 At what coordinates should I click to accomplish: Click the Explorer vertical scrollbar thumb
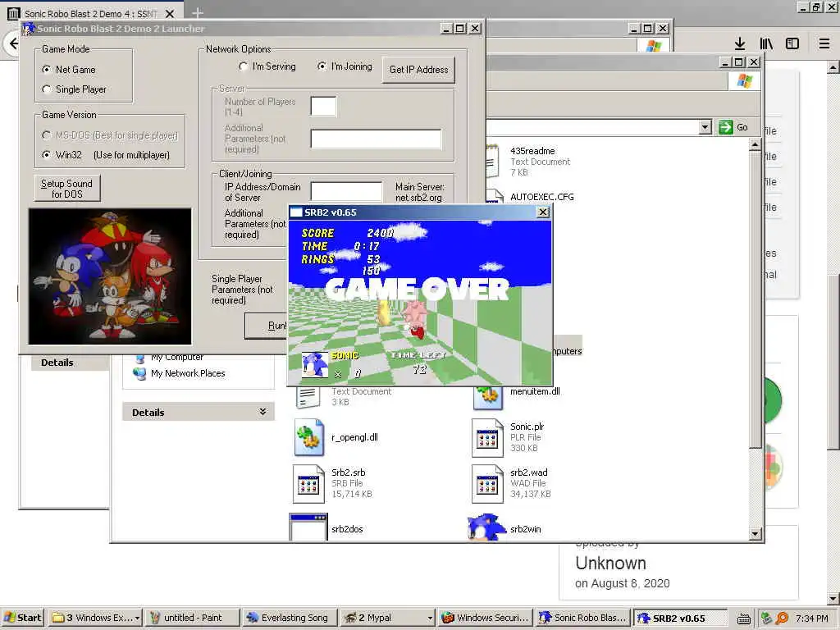click(755, 300)
